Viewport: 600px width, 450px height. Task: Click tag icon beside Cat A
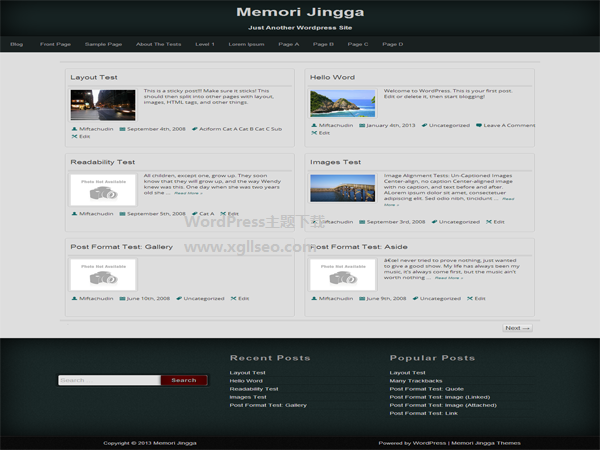pos(194,214)
